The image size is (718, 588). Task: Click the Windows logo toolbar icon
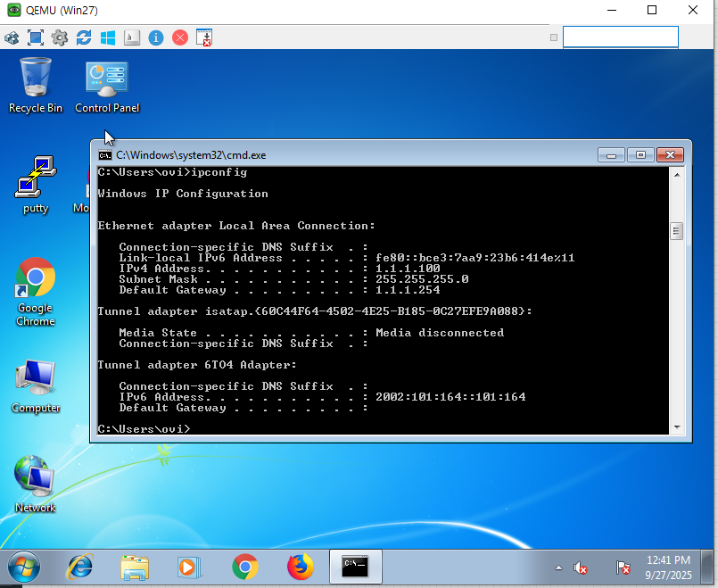[x=108, y=37]
